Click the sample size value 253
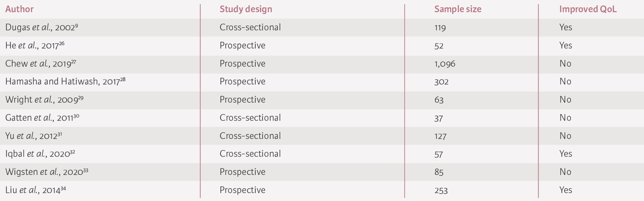 tap(441, 190)
